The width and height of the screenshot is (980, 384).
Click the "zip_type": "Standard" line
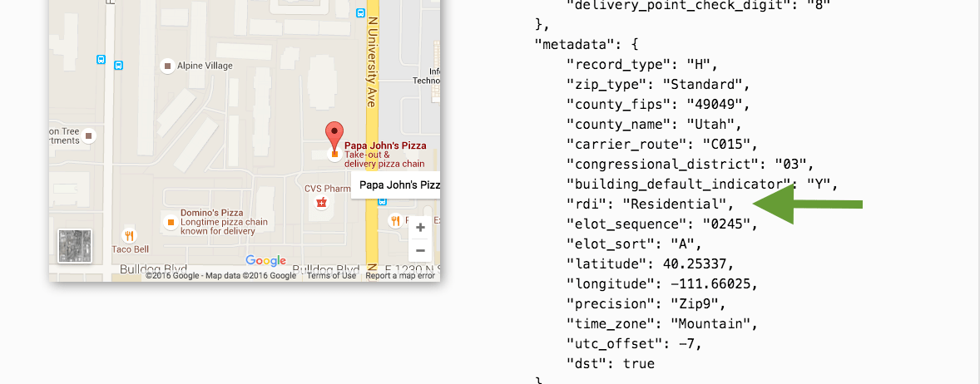click(658, 84)
